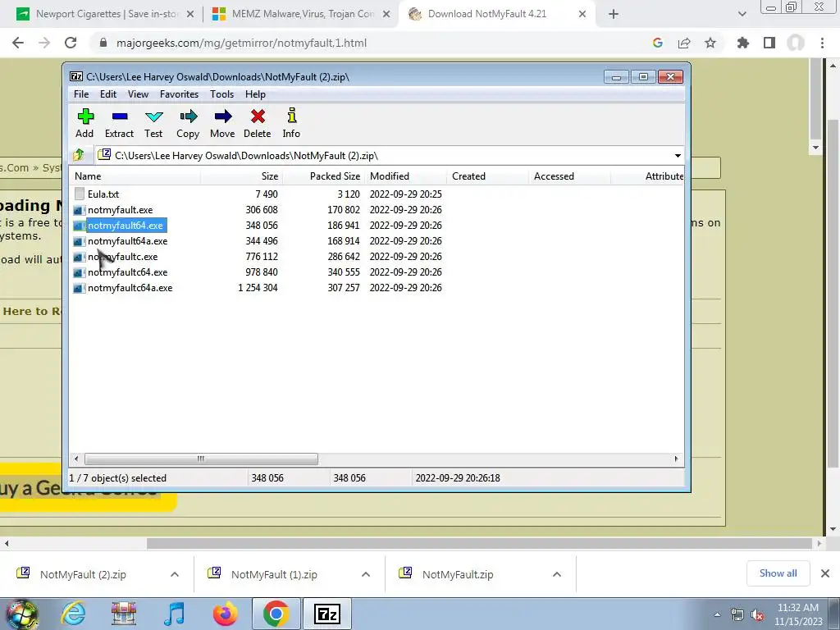Click the 7-Zip path input field
This screenshot has width=840, height=630.
click(383, 156)
